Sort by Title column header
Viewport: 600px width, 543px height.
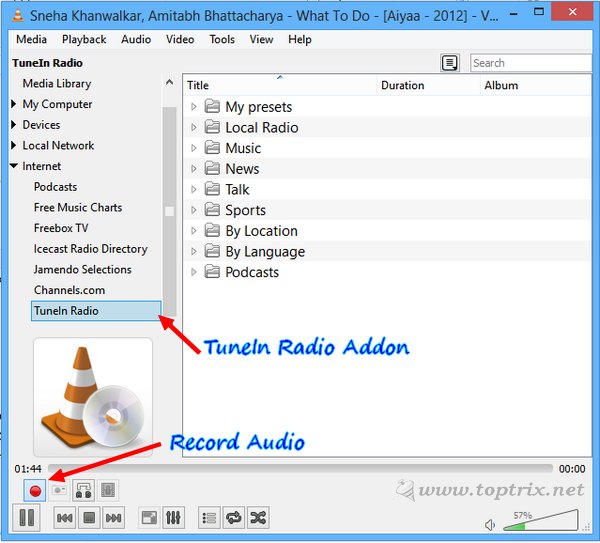coord(280,85)
